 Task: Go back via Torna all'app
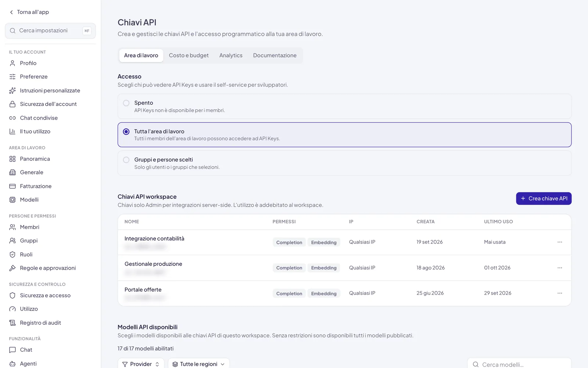pos(29,12)
